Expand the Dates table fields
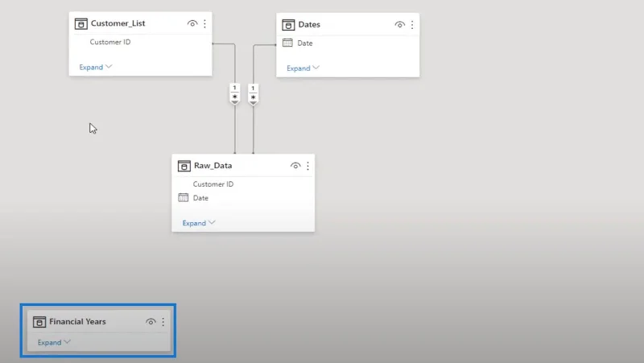Screen dimensions: 644x363 coord(303,68)
